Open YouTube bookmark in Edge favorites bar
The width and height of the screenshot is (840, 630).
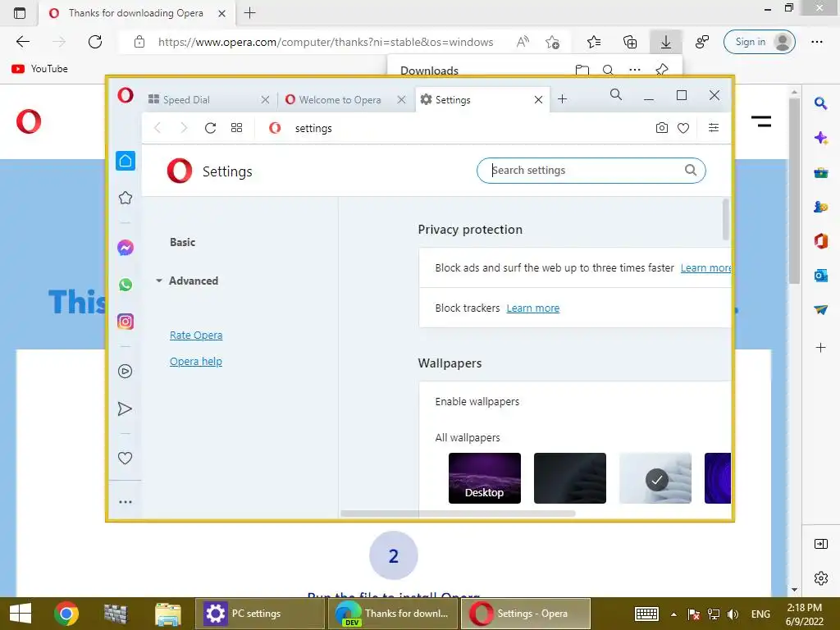pyautogui.click(x=39, y=69)
